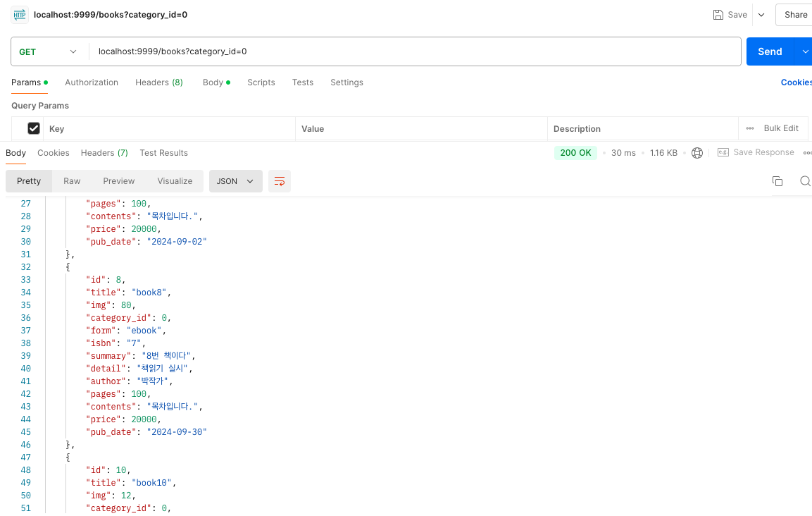Open the response Headers (7) tab

[104, 153]
